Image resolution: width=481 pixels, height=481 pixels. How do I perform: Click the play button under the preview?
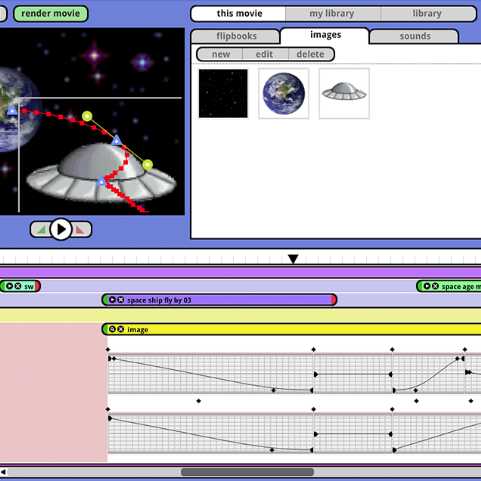(x=61, y=229)
